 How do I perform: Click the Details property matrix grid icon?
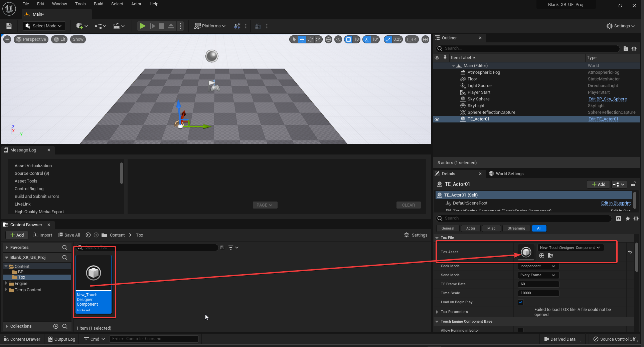coord(619,219)
